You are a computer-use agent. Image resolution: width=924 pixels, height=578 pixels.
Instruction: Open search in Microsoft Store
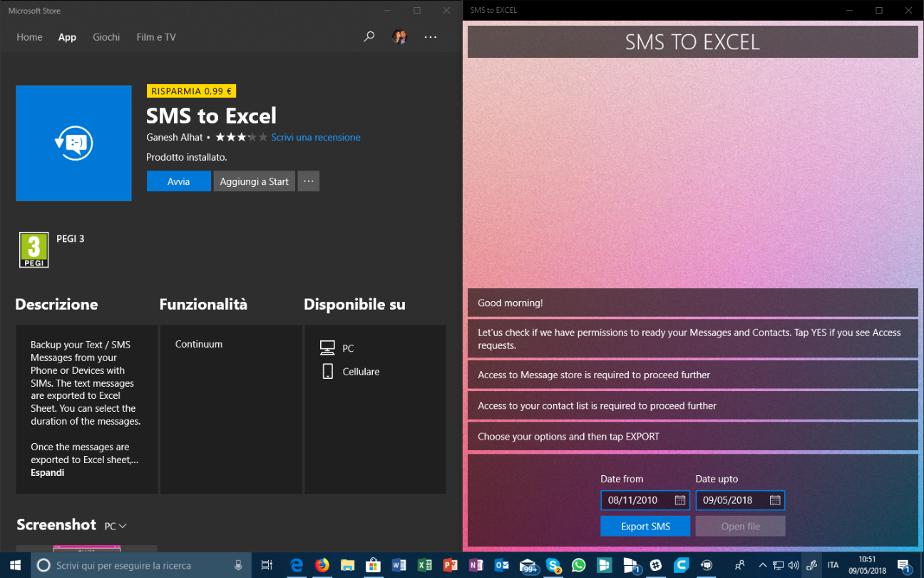click(x=369, y=36)
